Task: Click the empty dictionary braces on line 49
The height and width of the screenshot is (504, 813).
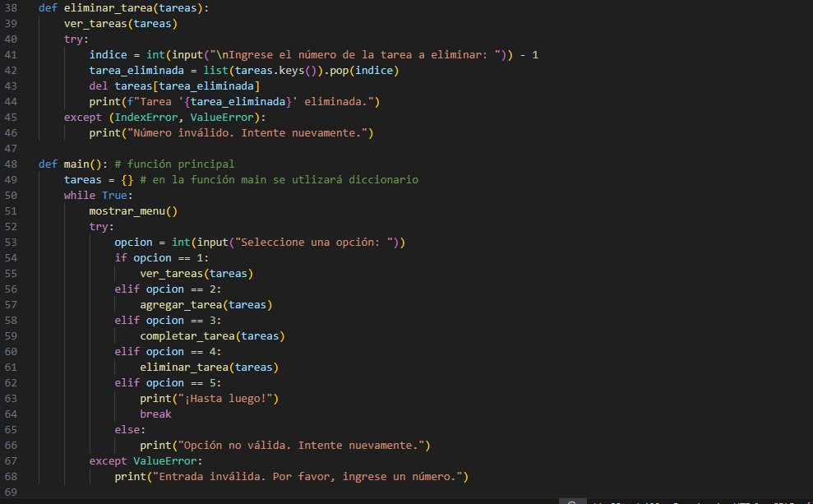Action: 127,179
